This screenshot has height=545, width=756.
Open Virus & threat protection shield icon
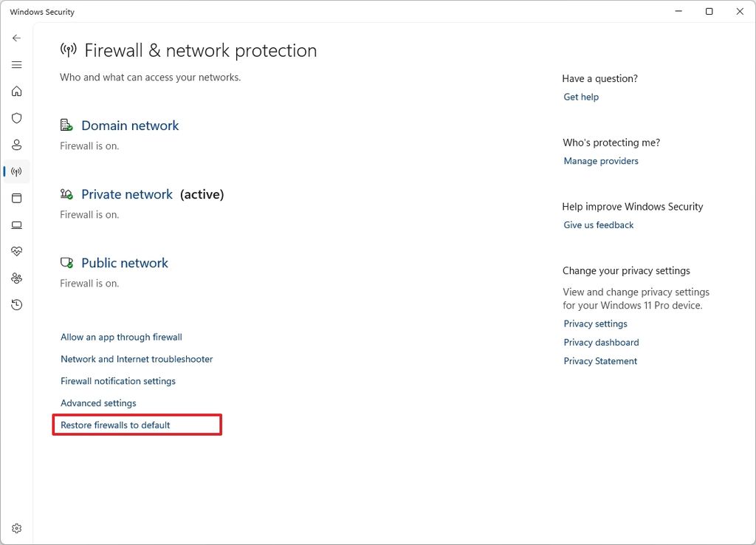[x=16, y=117]
